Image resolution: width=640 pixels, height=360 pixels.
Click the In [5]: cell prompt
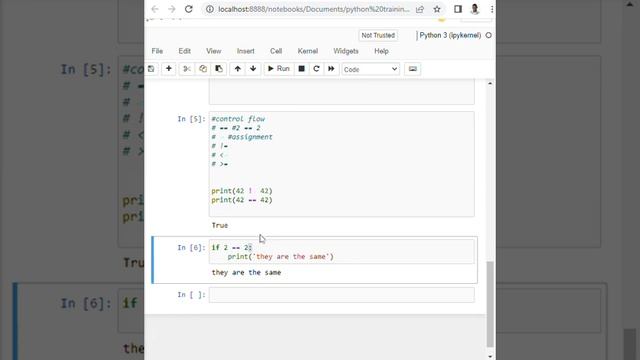click(x=191, y=119)
